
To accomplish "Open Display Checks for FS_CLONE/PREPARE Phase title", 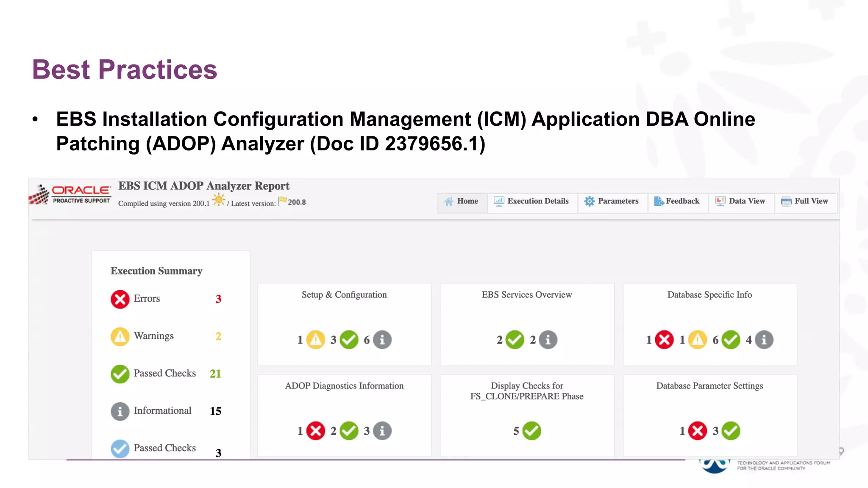I will coord(527,391).
